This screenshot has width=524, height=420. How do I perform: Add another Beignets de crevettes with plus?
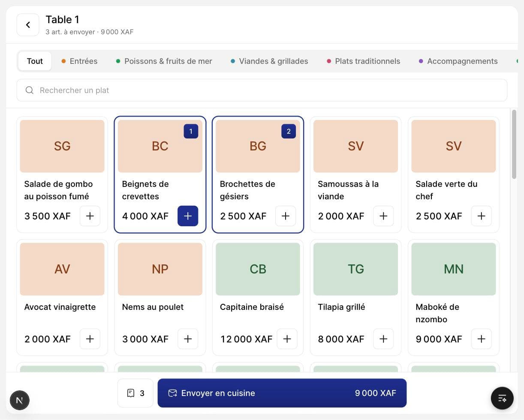tap(188, 216)
